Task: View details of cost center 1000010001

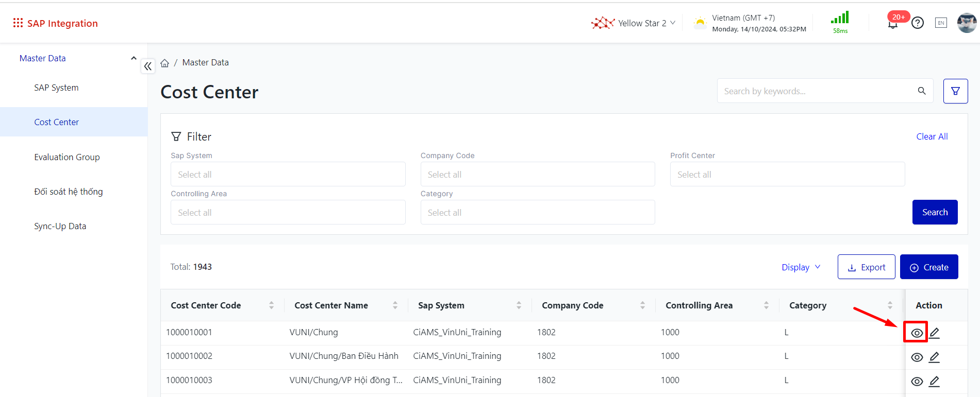Action: click(917, 333)
